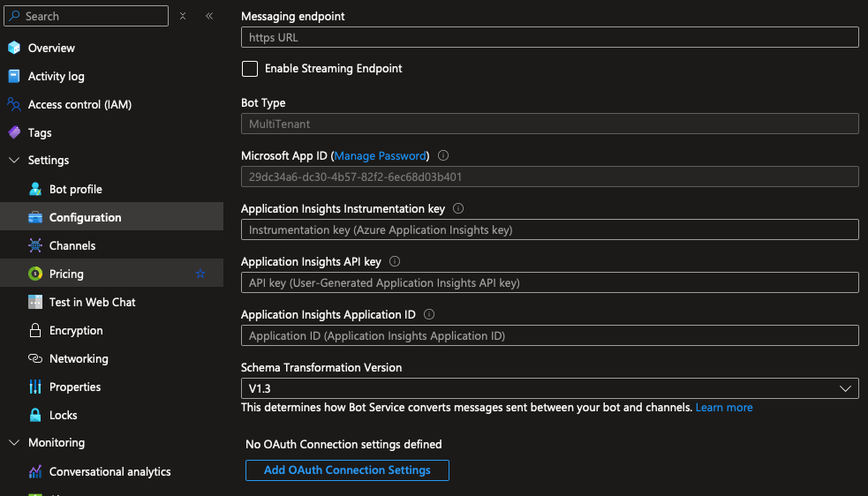Open Bot profile using its icon
Viewport: 868px width, 496px height.
click(x=35, y=189)
